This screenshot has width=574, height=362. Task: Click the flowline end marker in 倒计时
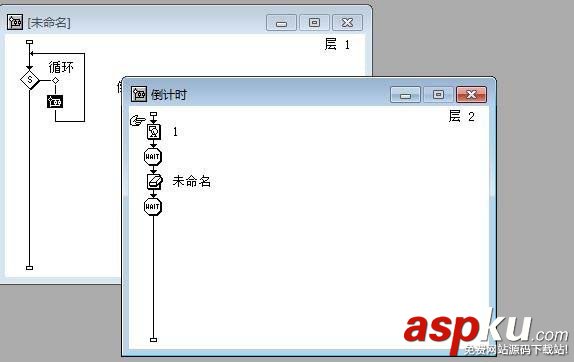[x=153, y=340]
